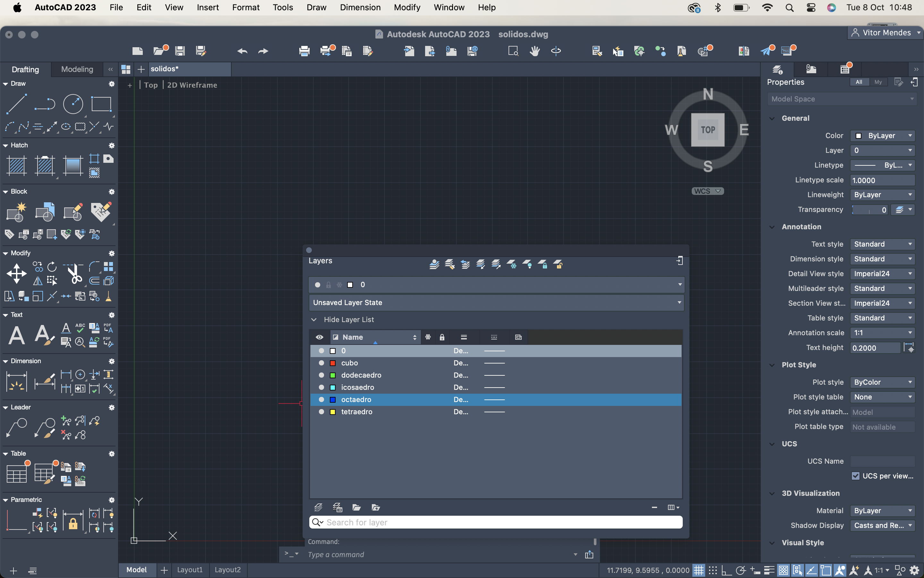Open the Modify menu in menu bar
This screenshot has height=578, width=924.
407,7
